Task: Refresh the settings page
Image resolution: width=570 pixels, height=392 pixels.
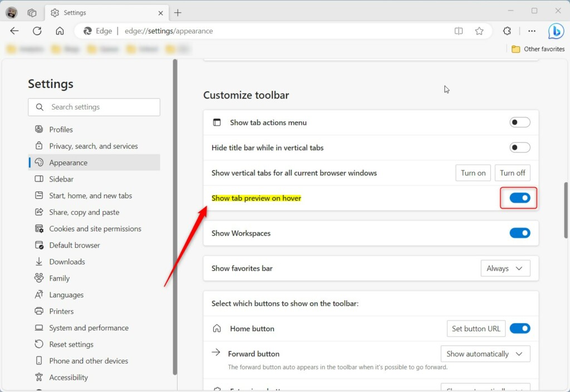Action: click(37, 31)
